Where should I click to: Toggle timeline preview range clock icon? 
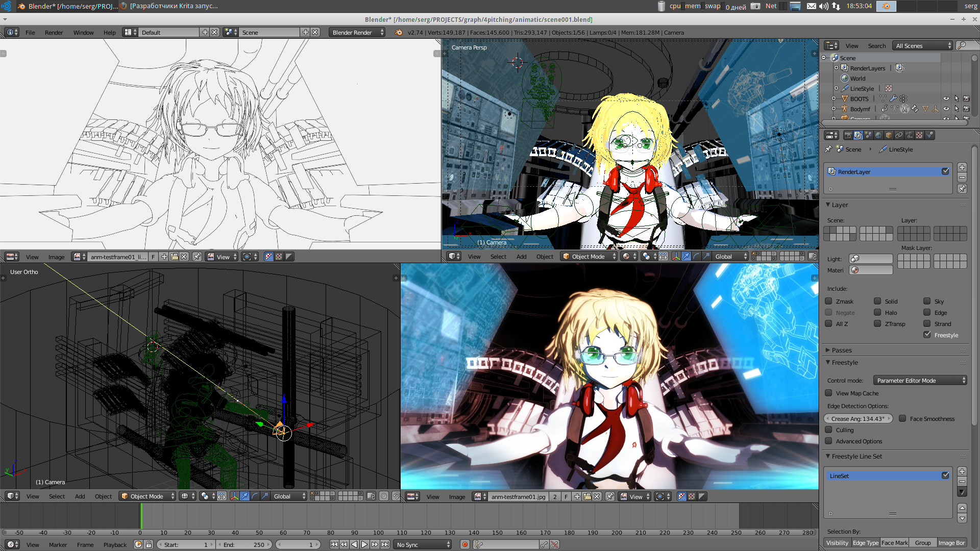138,544
